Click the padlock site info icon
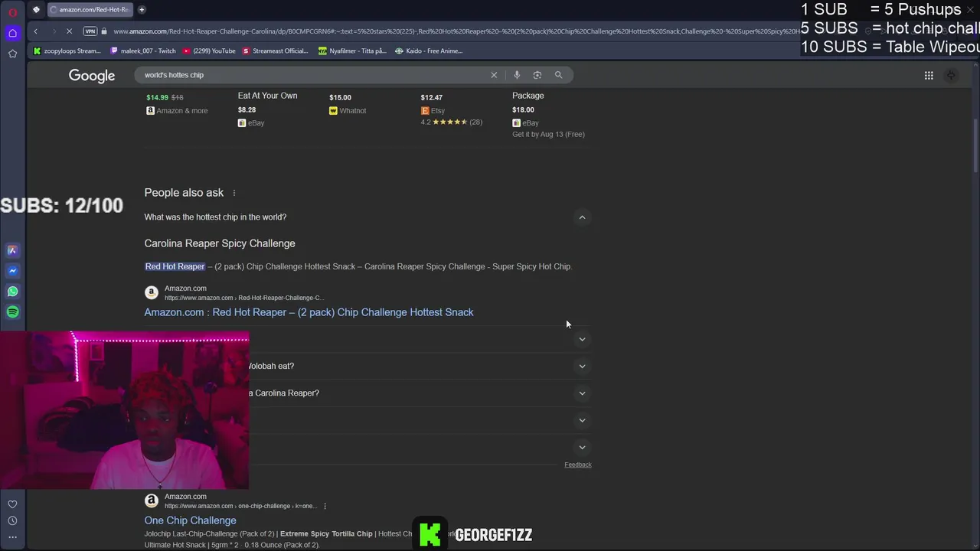 tap(105, 31)
